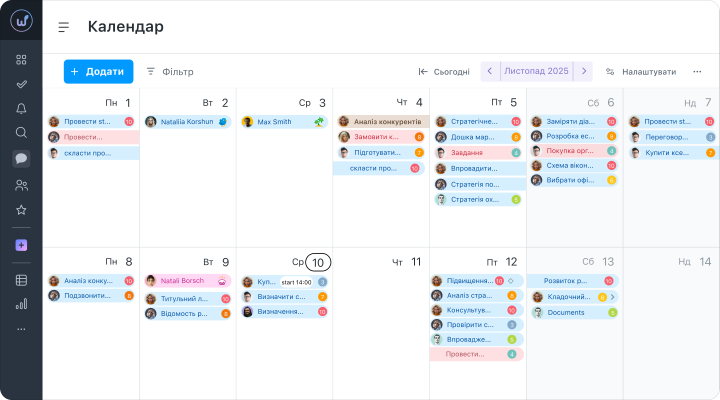This screenshot has width=720, height=400.
Task: Open the chat bubble icon in sidebar
Action: (x=21, y=158)
